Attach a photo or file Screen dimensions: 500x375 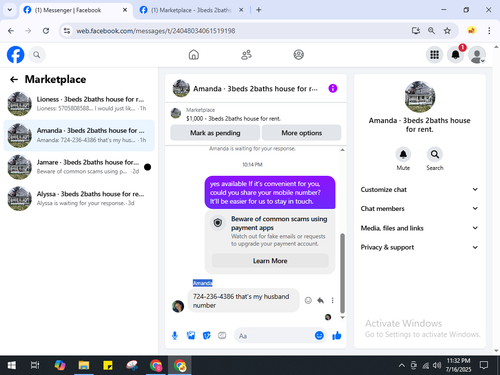191,336
